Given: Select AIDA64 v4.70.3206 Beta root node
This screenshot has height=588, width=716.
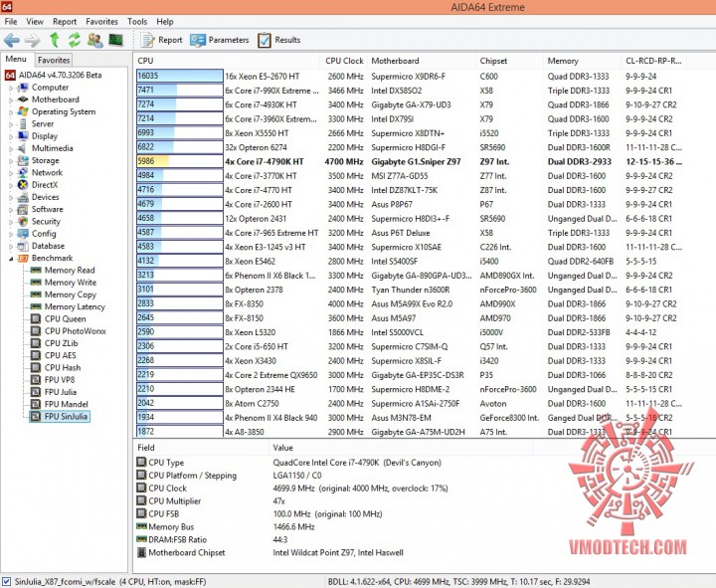Looking at the screenshot, I should point(60,75).
